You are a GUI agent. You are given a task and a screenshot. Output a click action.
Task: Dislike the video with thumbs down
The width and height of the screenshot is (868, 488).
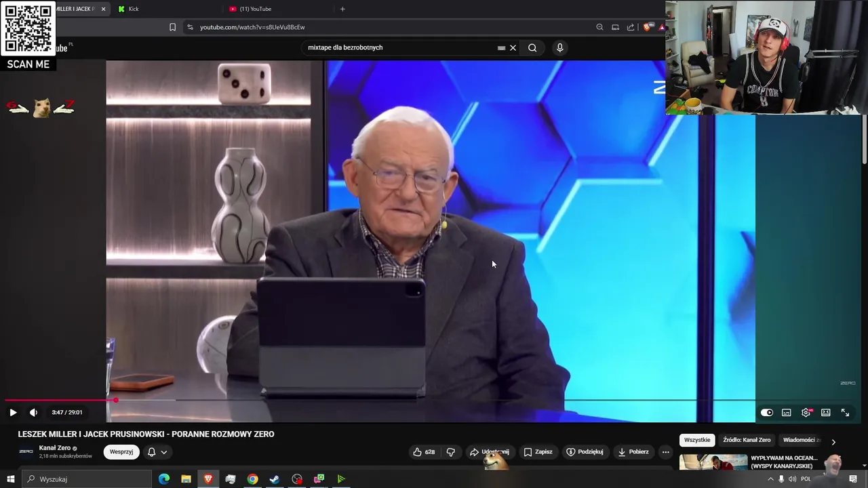click(450, 452)
